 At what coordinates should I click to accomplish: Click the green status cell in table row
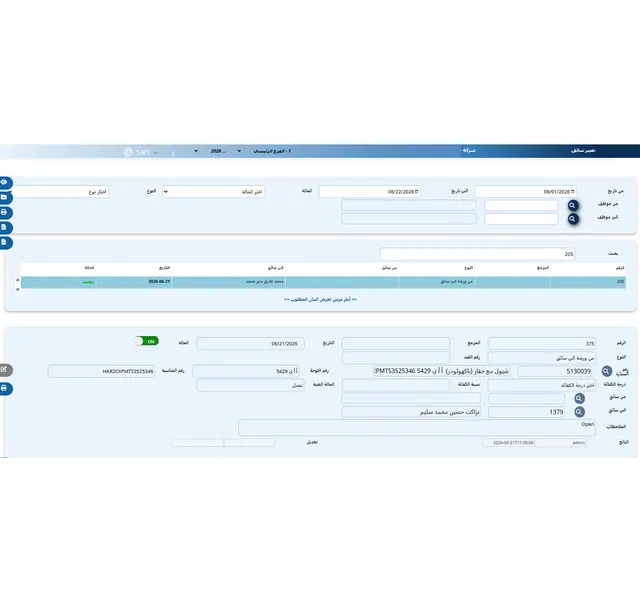point(59,282)
